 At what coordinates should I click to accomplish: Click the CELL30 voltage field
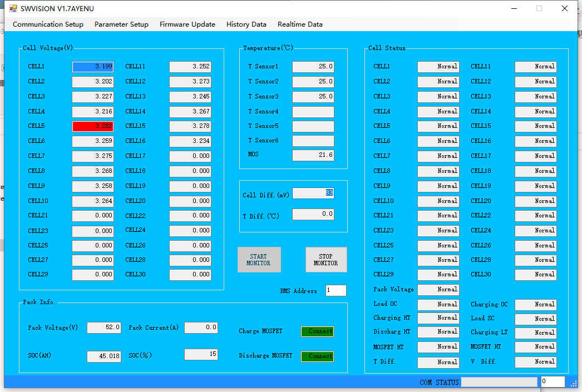190,275
